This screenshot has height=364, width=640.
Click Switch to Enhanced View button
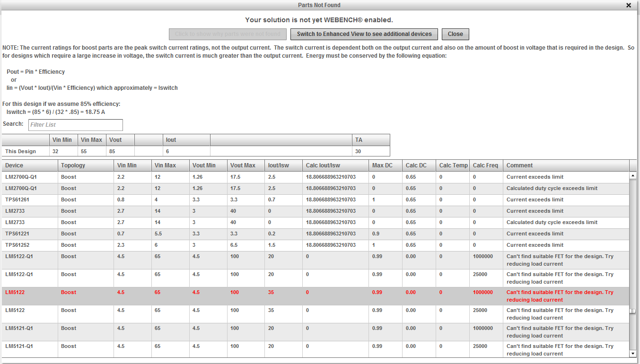[x=364, y=34]
